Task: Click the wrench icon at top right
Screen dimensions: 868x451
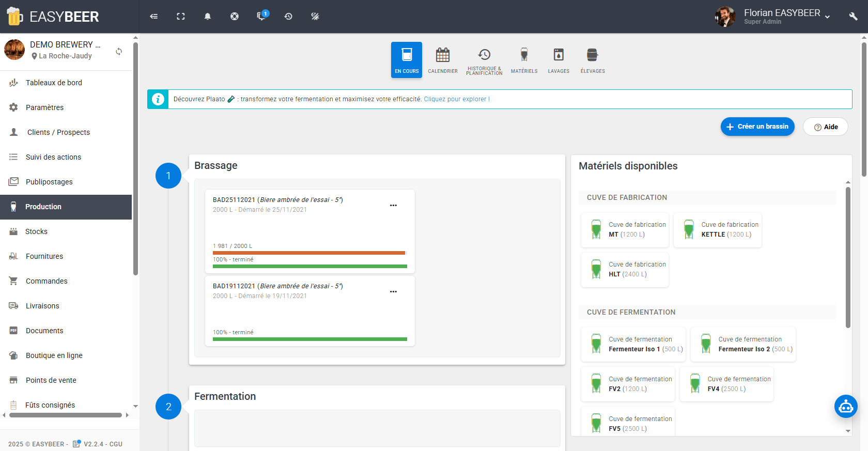Action: point(853,17)
